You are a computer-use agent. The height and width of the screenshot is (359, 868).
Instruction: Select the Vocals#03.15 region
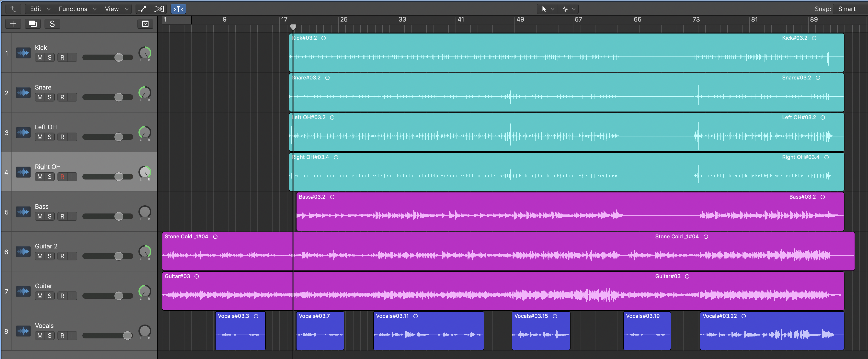pos(541,331)
